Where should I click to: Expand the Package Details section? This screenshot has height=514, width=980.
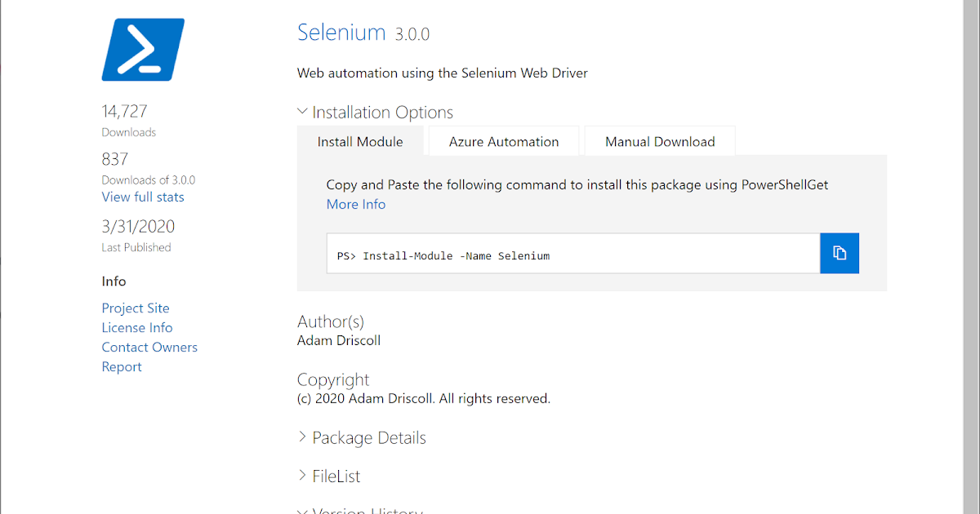tap(361, 438)
